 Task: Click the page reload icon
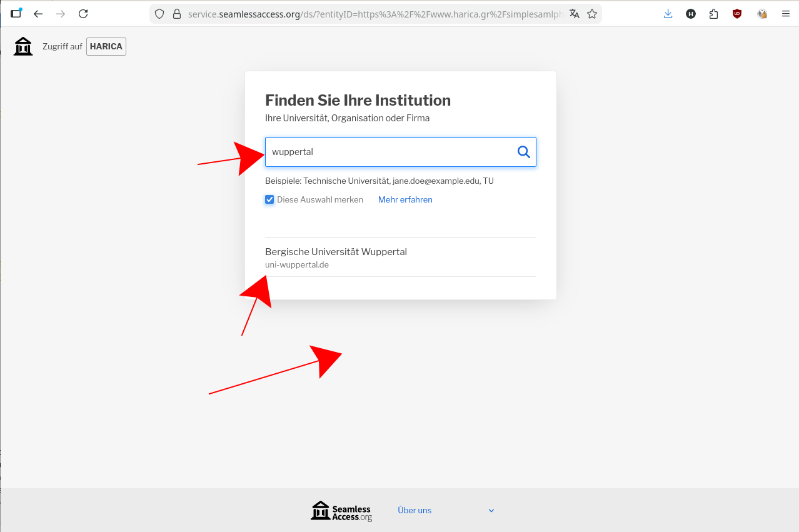click(83, 13)
